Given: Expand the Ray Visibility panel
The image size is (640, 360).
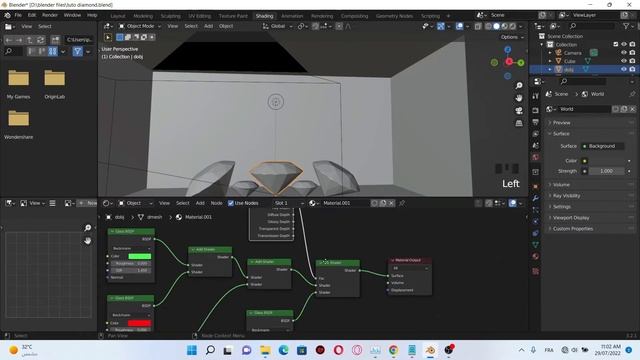Looking at the screenshot, I should point(567,196).
